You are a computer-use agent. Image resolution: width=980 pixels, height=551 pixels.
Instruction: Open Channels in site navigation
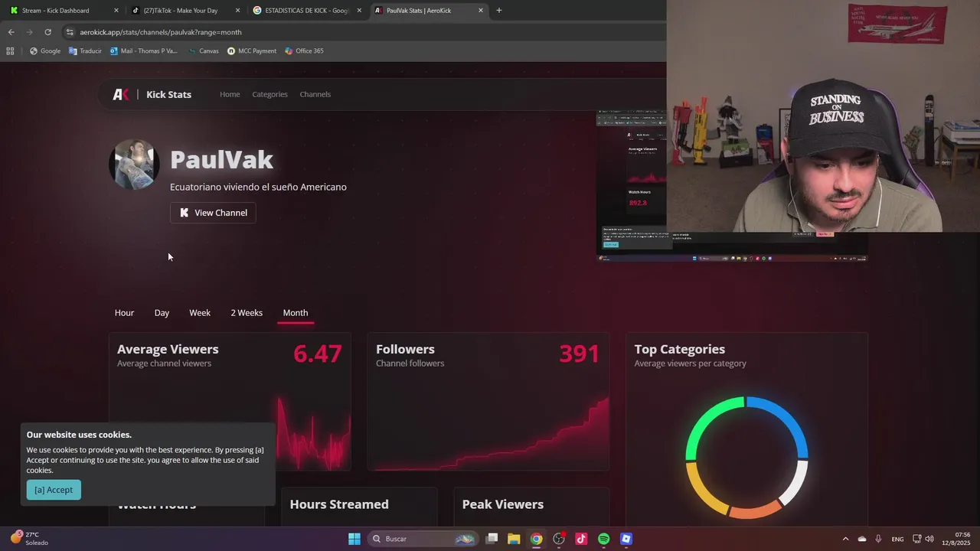click(315, 94)
